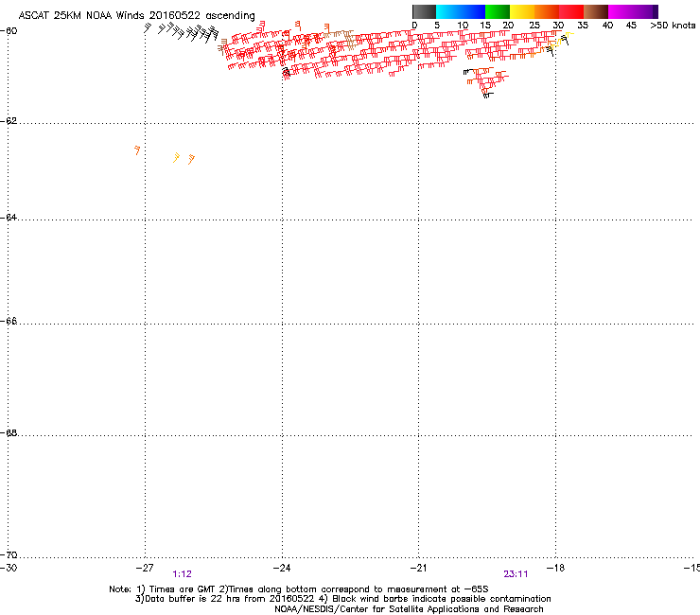Viewport: 700px width, 615px height.
Task: Click the '40' value on the legend scale
Action: point(607,26)
